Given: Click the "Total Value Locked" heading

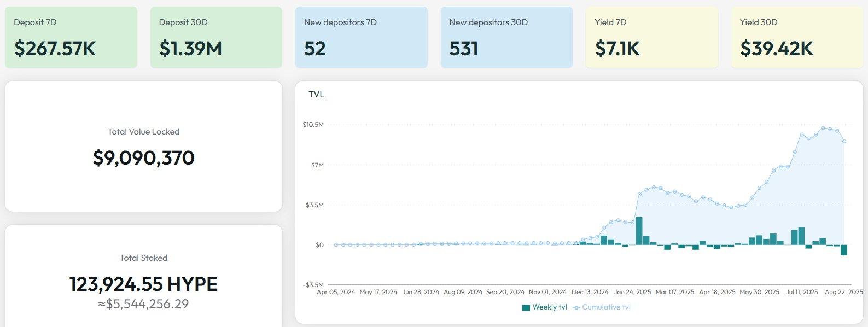Looking at the screenshot, I should click(x=143, y=132).
